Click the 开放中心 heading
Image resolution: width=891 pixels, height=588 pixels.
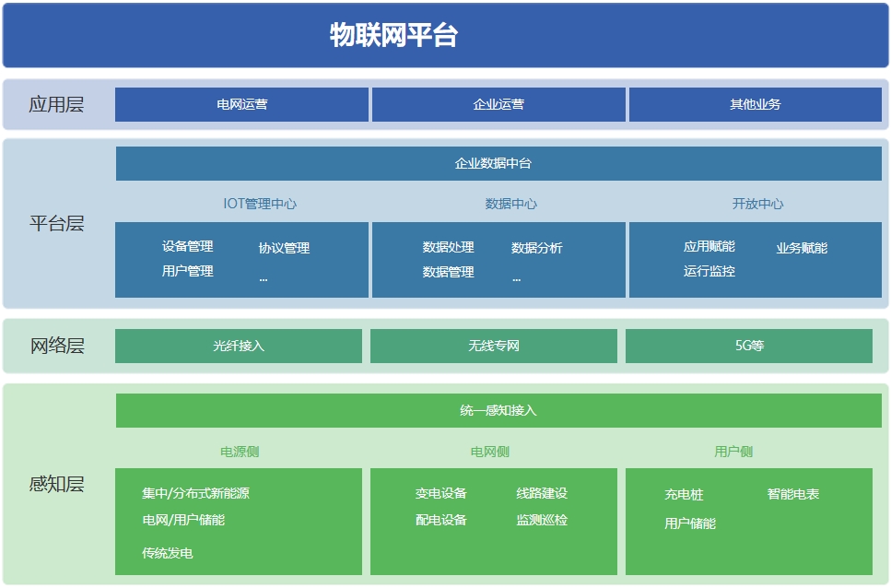click(757, 204)
